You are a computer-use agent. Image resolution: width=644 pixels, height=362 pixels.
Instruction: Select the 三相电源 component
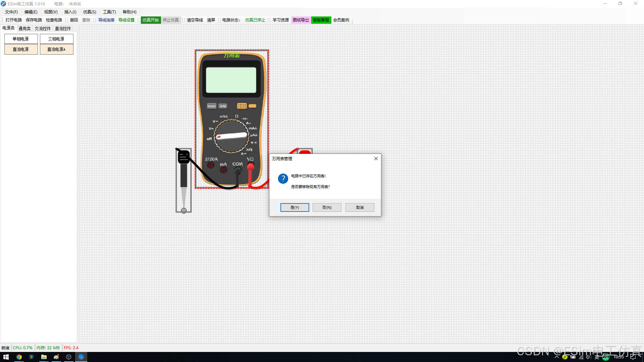coord(56,39)
